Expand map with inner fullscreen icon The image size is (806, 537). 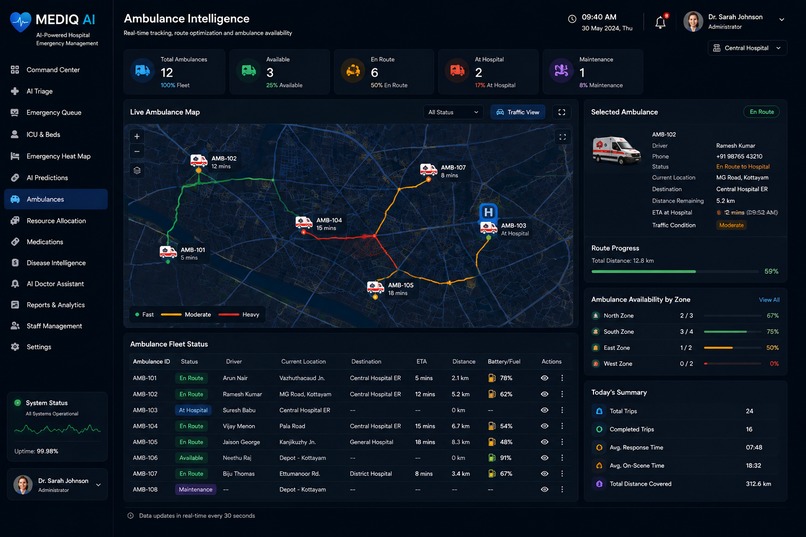(x=562, y=137)
